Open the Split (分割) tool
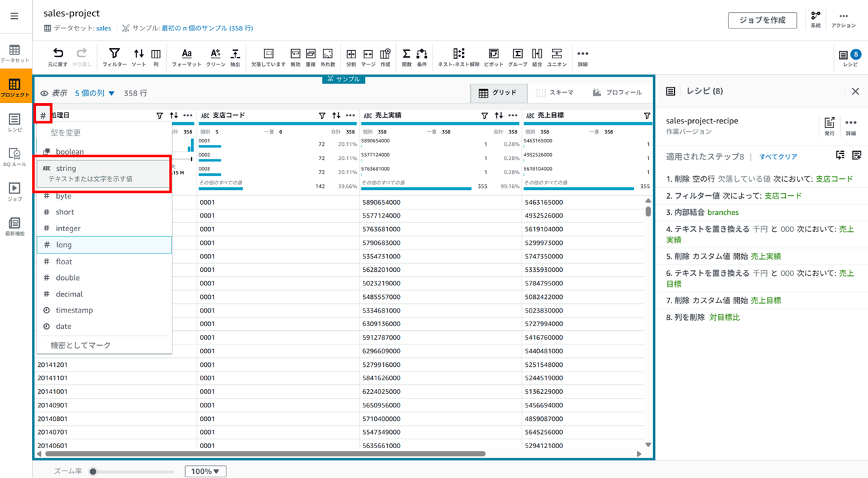Screen dimensions: 868x478 351,57
